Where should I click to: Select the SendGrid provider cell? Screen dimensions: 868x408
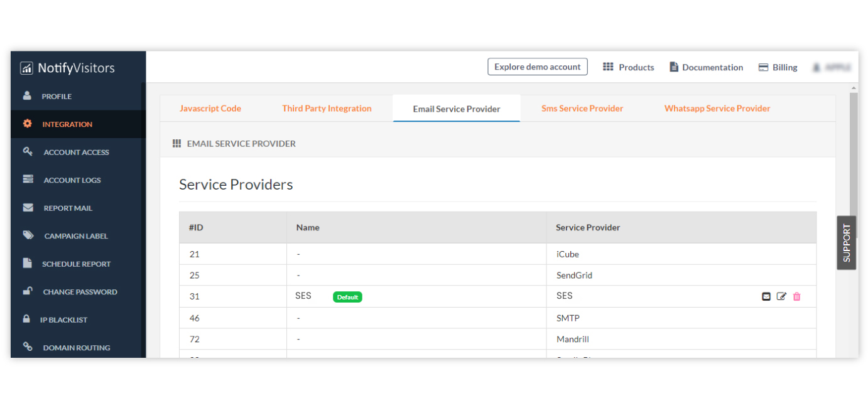click(575, 275)
